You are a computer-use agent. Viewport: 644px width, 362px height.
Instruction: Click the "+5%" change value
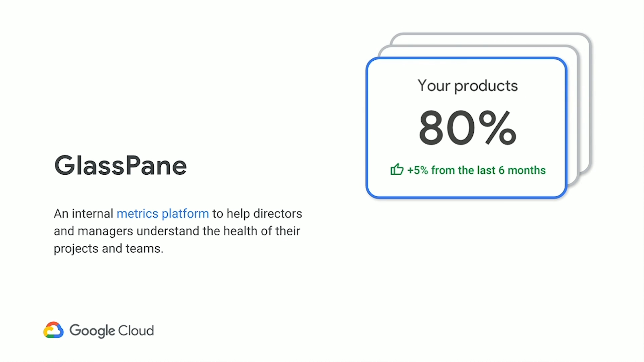coord(418,170)
